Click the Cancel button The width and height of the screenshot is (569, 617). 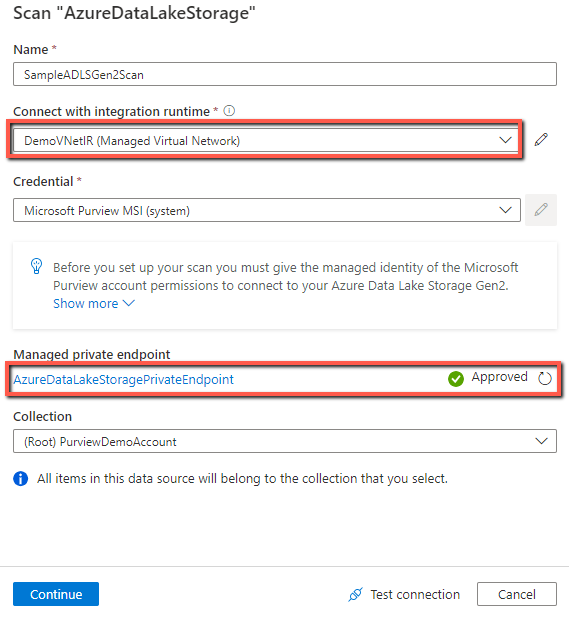click(x=517, y=594)
